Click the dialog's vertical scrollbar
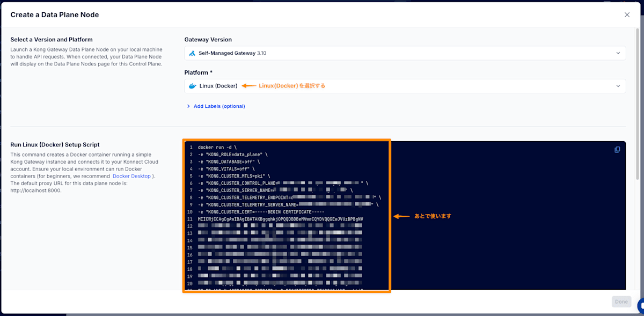The image size is (644, 316). [637, 105]
